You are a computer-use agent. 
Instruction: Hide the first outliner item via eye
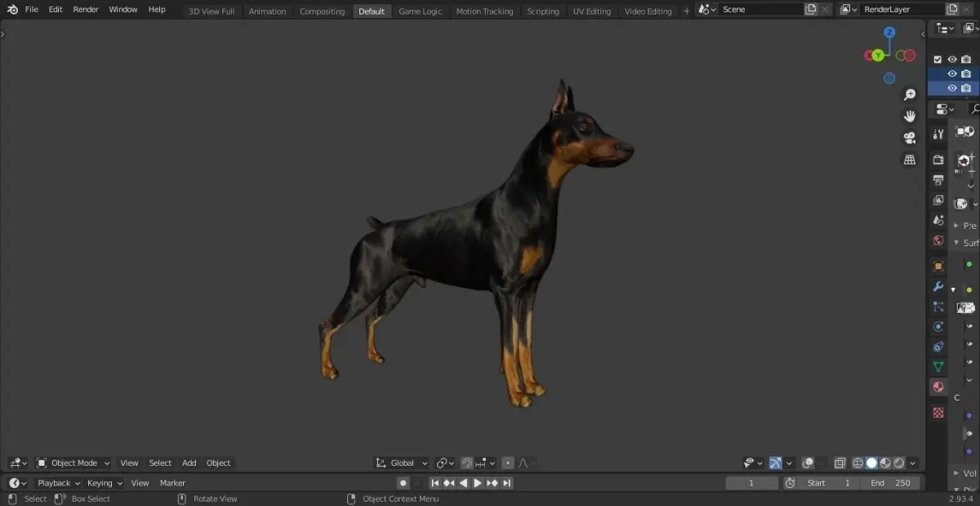coord(952,59)
